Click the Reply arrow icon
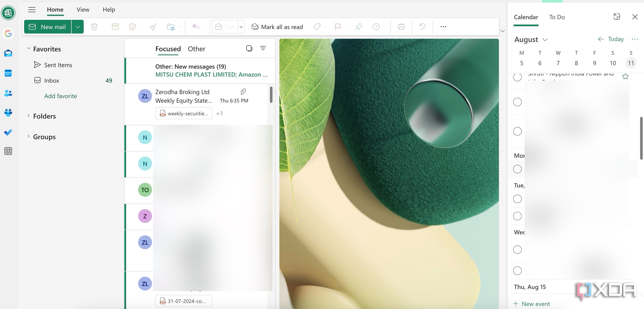The height and width of the screenshot is (309, 644). click(196, 26)
